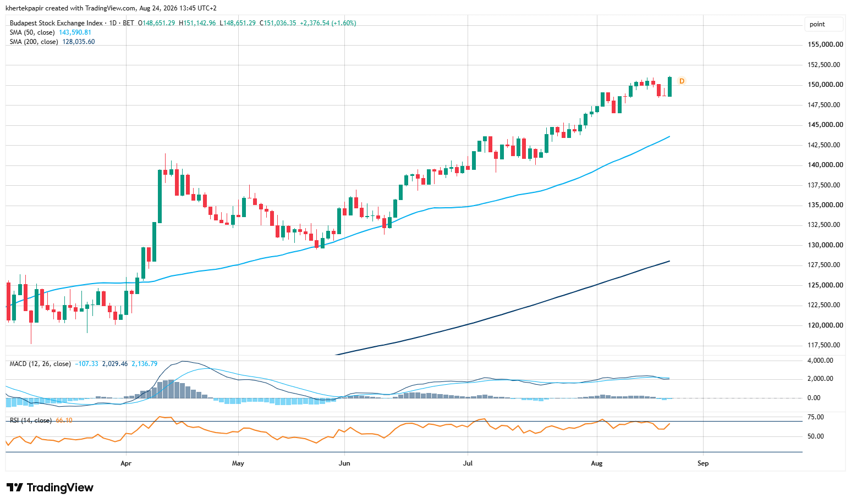Click the 'point' unit label
Viewport: 851px width, 504px height.
click(x=817, y=24)
